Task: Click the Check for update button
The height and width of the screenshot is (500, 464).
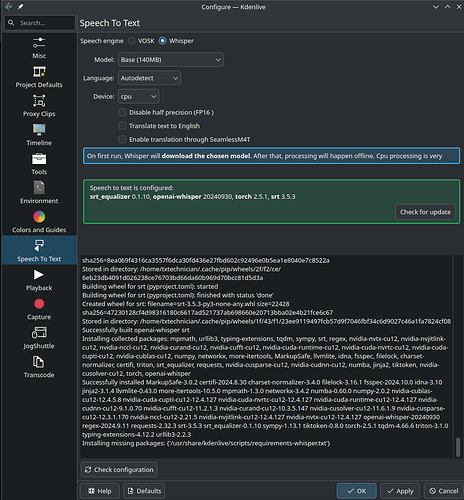Action: 425,212
